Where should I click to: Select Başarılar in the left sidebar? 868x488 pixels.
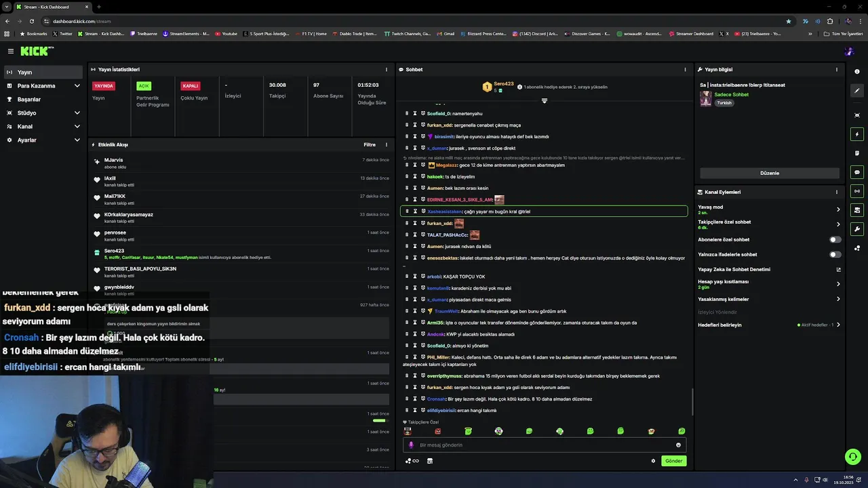coord(43,100)
